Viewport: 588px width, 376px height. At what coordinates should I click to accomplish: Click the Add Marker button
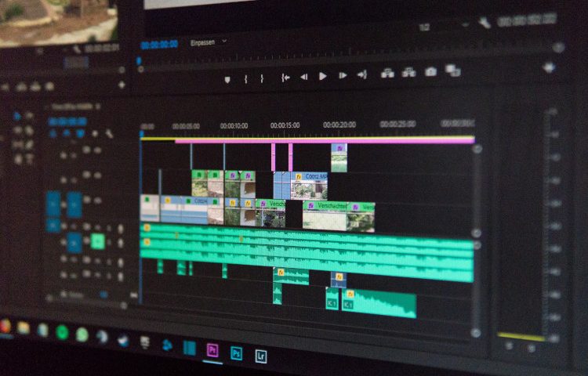(227, 78)
